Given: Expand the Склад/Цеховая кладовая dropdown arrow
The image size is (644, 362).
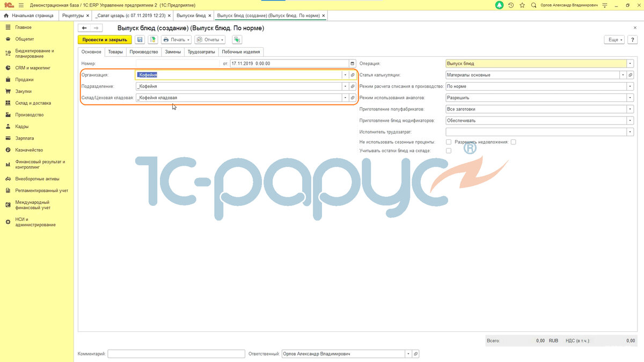Looking at the screenshot, I should (x=345, y=98).
